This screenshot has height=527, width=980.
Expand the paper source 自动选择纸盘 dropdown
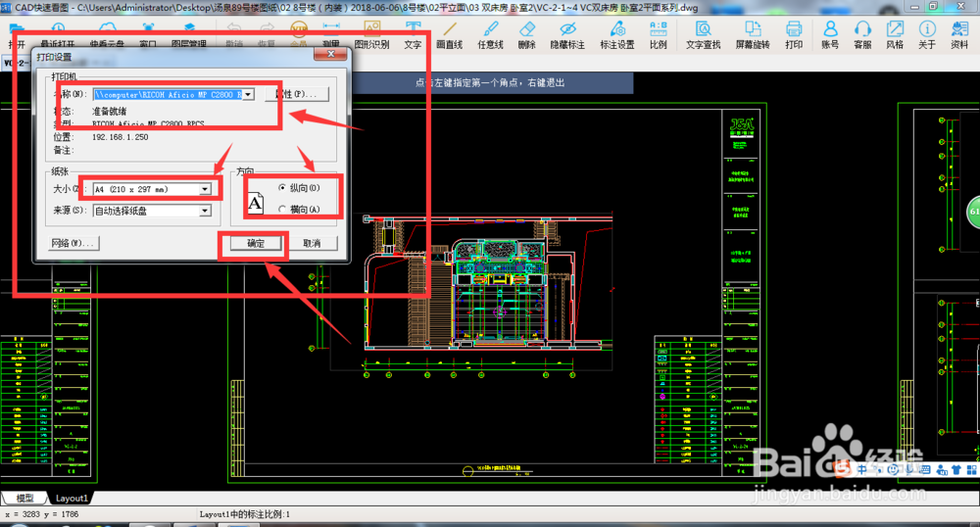(x=205, y=210)
